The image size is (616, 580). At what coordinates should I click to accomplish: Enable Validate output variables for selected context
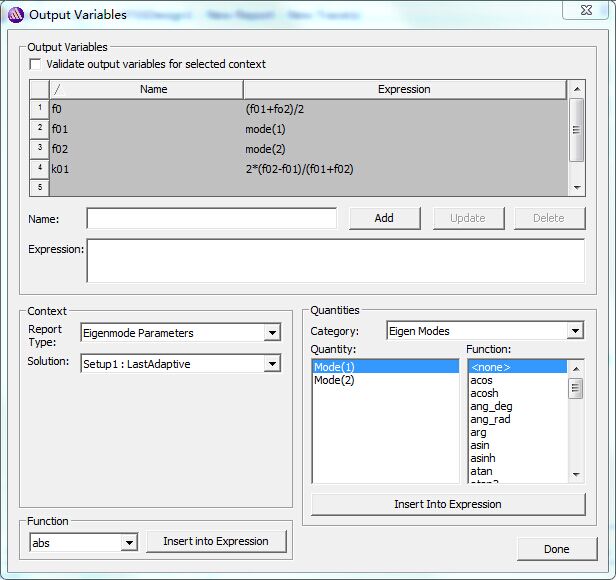click(x=35, y=64)
